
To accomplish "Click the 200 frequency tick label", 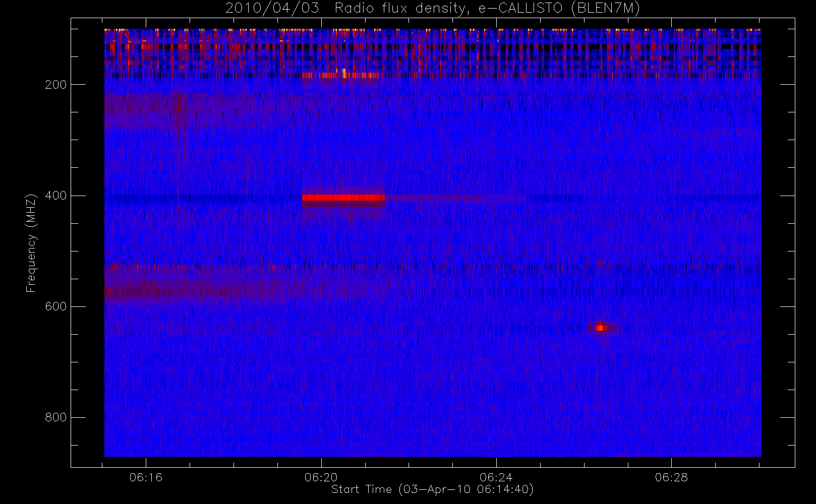I will (55, 85).
